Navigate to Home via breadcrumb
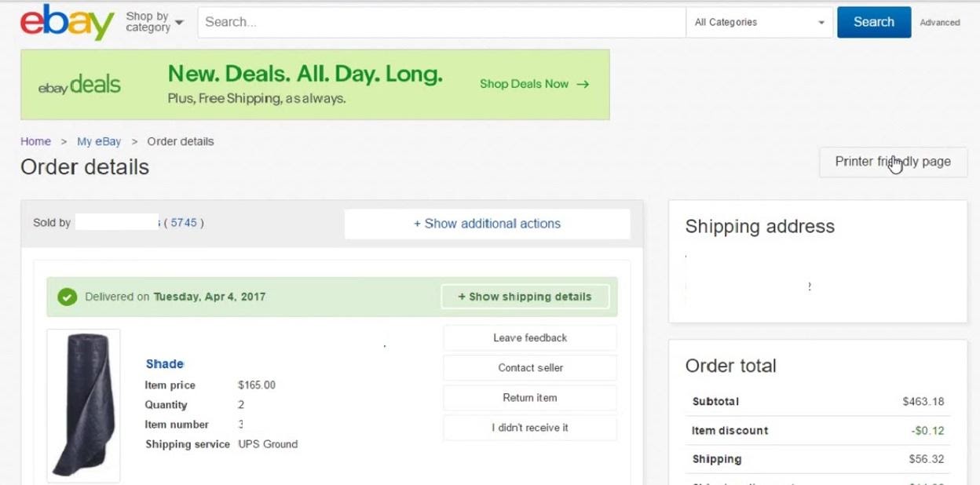980x485 pixels. tap(35, 141)
